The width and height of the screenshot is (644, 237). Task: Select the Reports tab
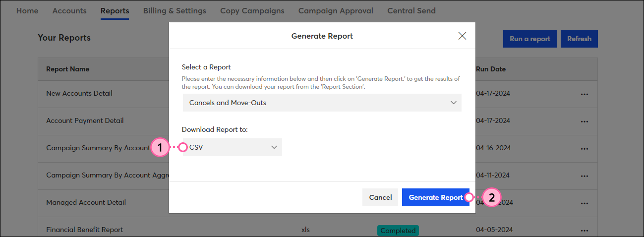click(x=115, y=10)
